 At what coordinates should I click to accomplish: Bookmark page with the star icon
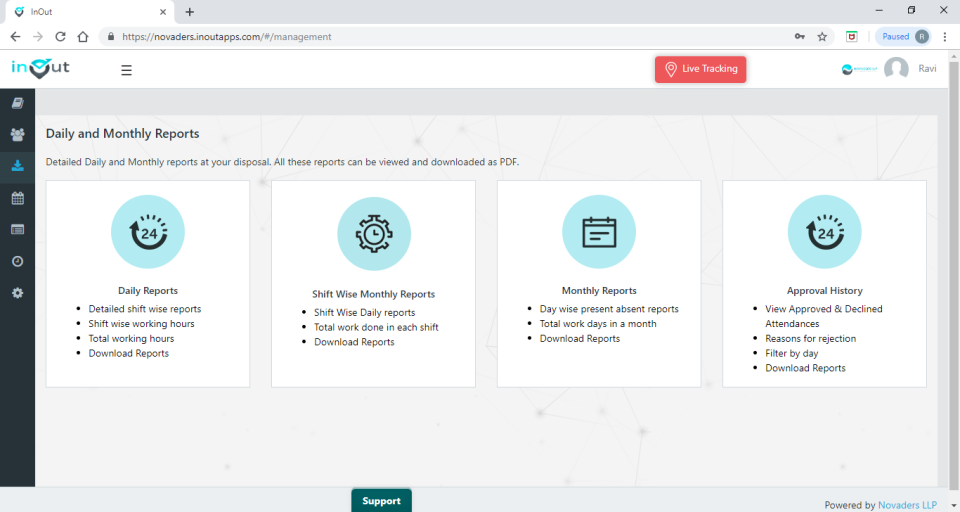pos(822,37)
